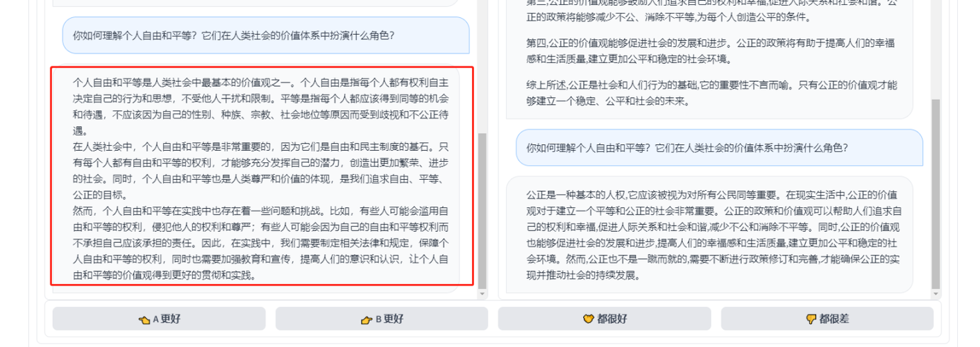The height and width of the screenshot is (347, 980).
Task: Choose the 都很差 rating button
Action: tap(827, 319)
